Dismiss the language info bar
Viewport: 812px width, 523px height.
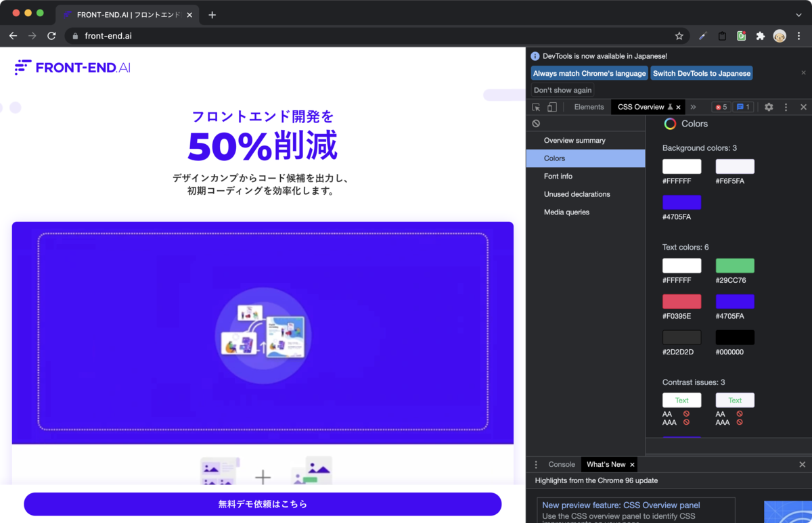click(803, 72)
